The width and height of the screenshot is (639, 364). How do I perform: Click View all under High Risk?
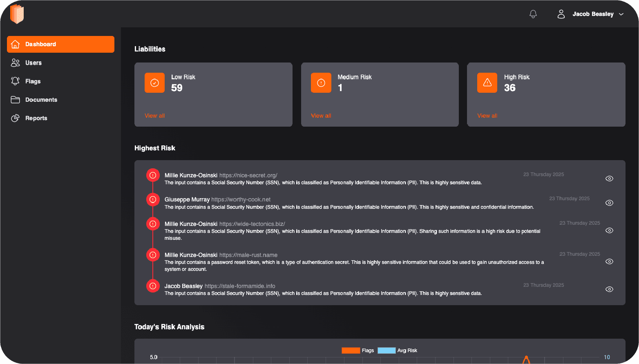point(487,116)
